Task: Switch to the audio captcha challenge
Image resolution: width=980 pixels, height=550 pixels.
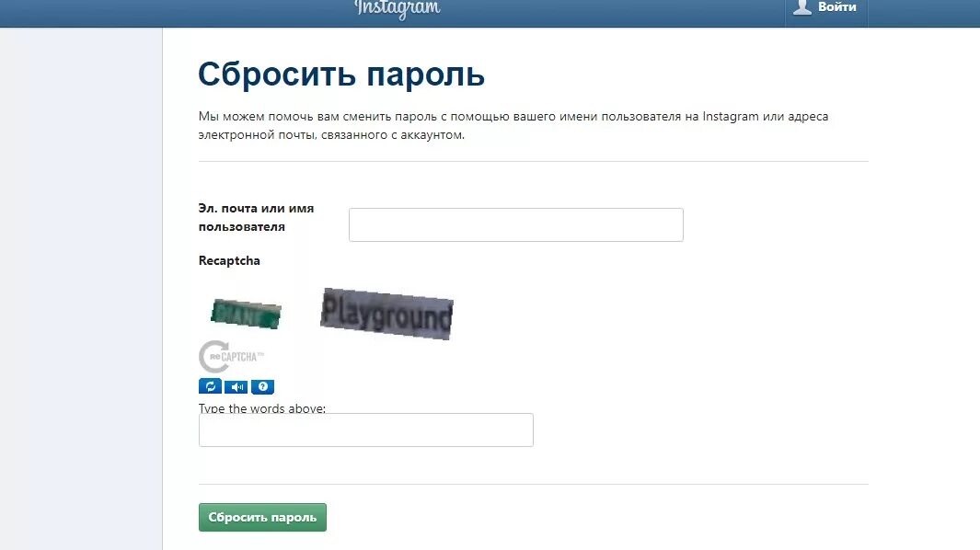Action: click(x=236, y=387)
